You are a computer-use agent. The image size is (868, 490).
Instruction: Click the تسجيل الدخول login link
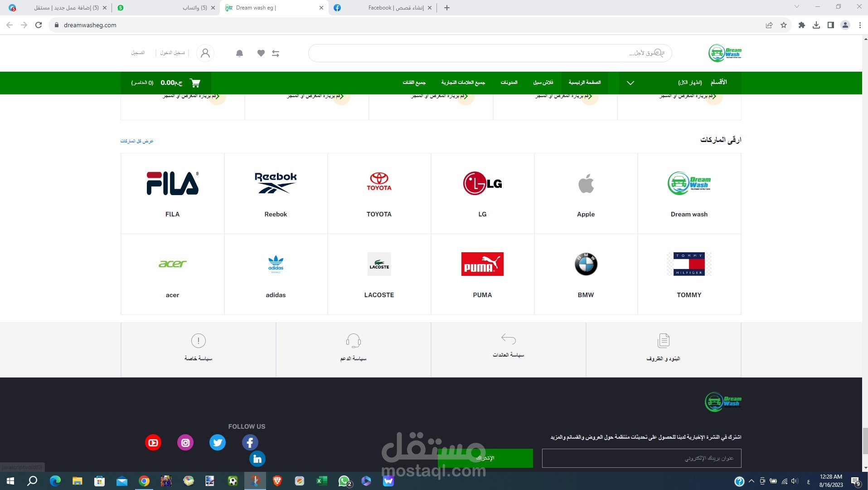pos(173,53)
